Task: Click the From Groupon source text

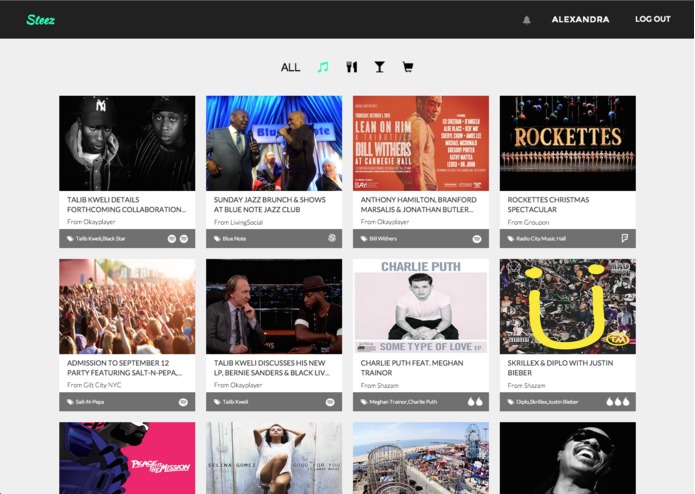Action: (x=528, y=222)
